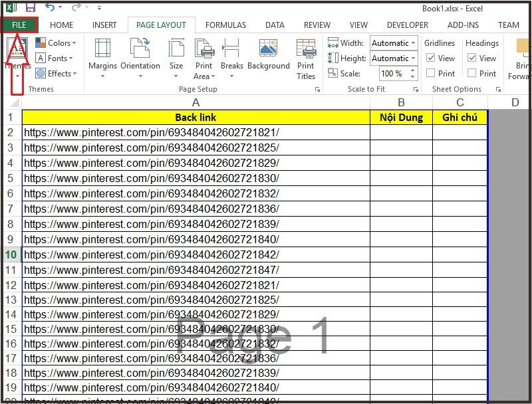The width and height of the screenshot is (532, 404).
Task: Click the Redo arrow icon
Action: [76, 7]
